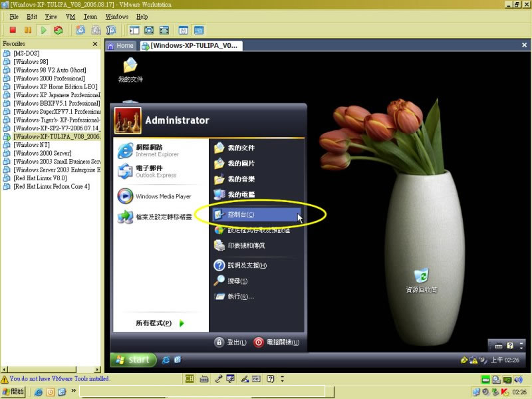Select [Red Hat Linux Fedora Core 4] favorite
Viewport: 532px width, 399px height.
pyautogui.click(x=51, y=187)
